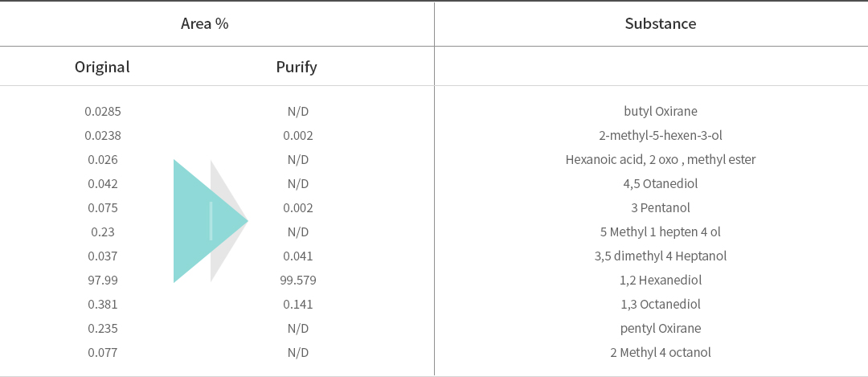
Task: Click the gray triangle behind teal arrow
Action: tap(227, 221)
